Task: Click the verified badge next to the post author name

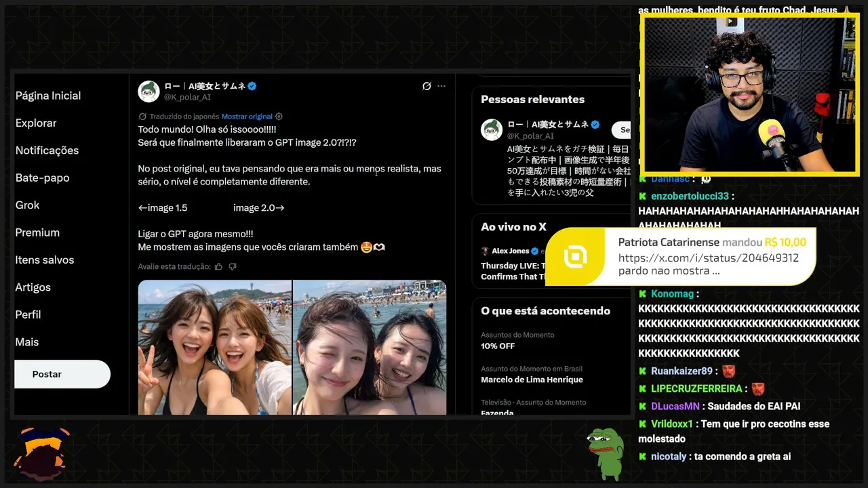Action: pos(252,86)
